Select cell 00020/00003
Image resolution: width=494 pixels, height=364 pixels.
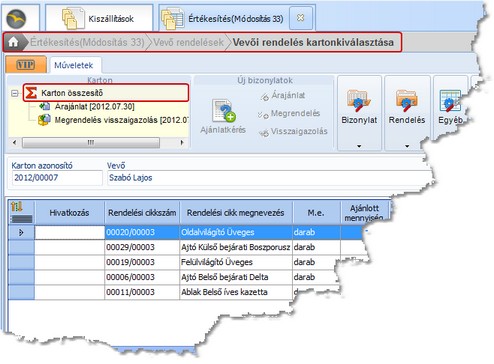(x=142, y=232)
